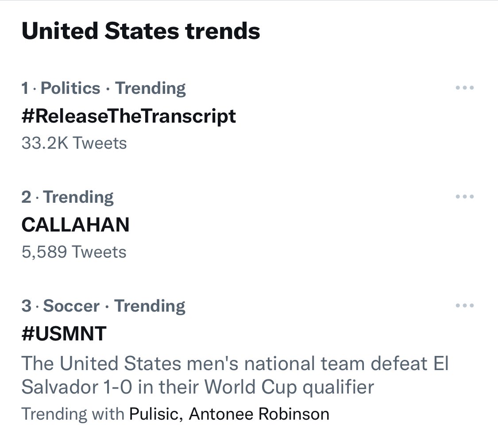Click the rank number 3 of Soccer trend

[x=26, y=306]
